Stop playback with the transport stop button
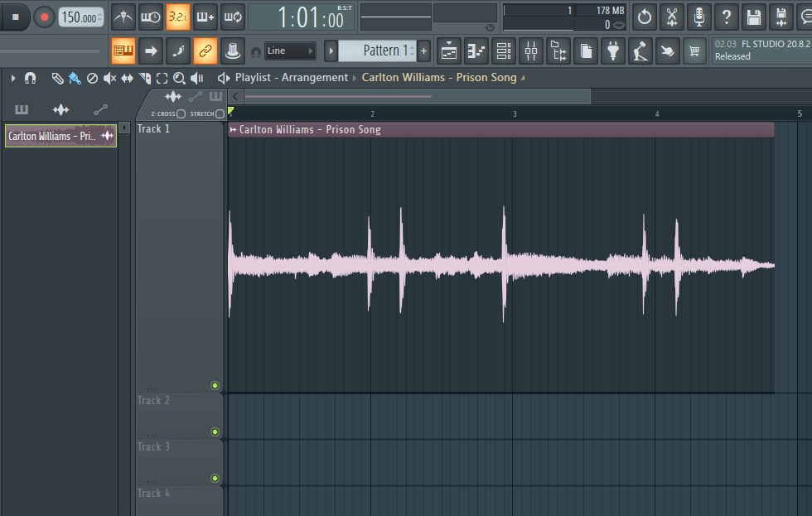Screen dimensions: 812x516 pos(16,17)
